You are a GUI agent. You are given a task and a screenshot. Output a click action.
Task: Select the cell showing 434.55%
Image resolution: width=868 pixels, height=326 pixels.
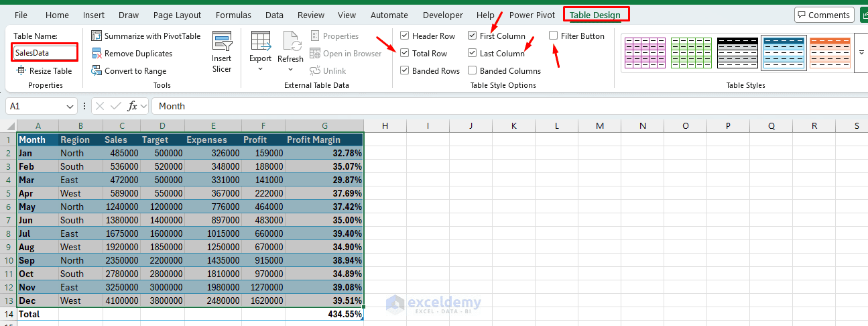324,314
